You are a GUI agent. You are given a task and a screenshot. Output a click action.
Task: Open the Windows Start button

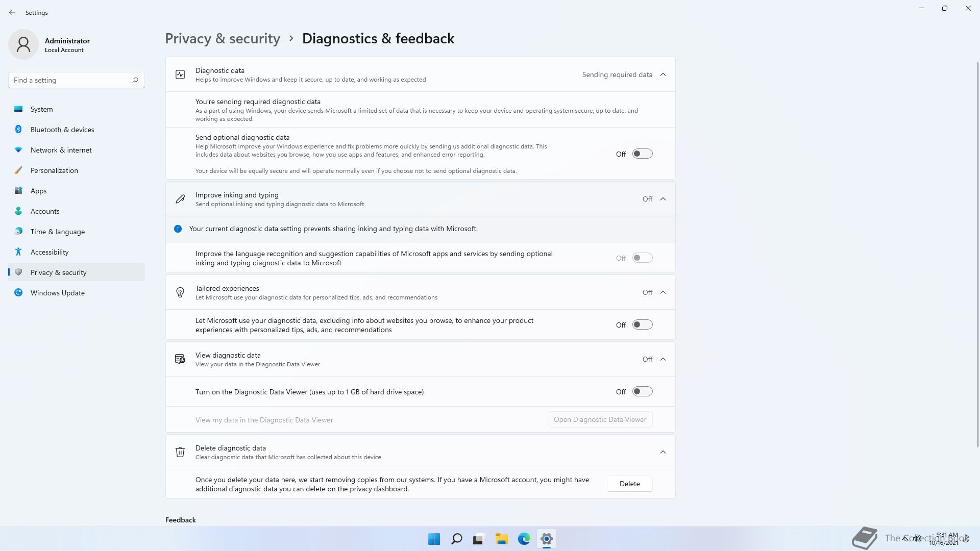tap(434, 539)
